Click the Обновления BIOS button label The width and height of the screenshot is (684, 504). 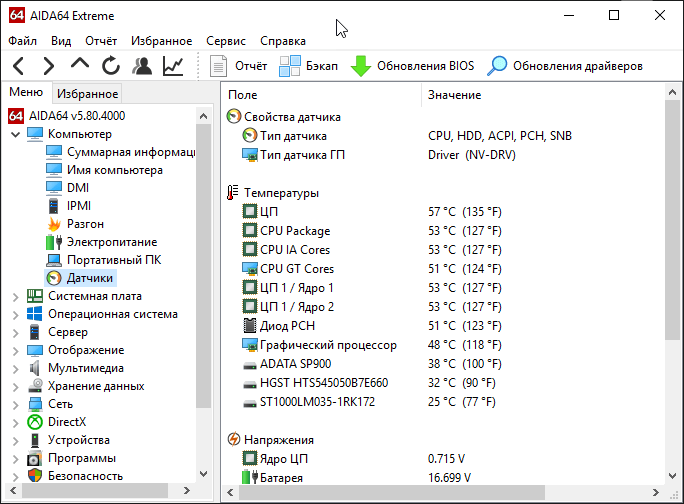pos(425,66)
